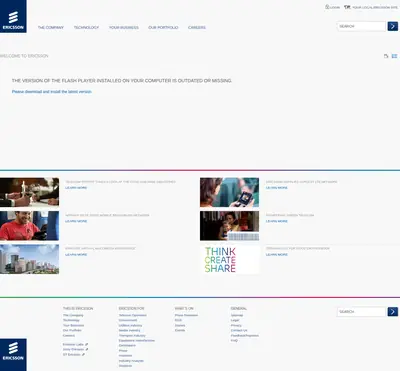
Task: Open Sitemap link under General
Action: tap(237, 315)
